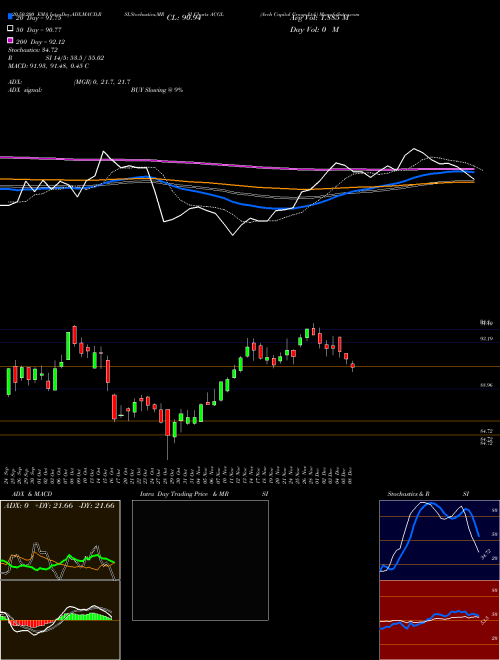
Task: Open the ADX indicator chart panel
Action: coord(60,540)
